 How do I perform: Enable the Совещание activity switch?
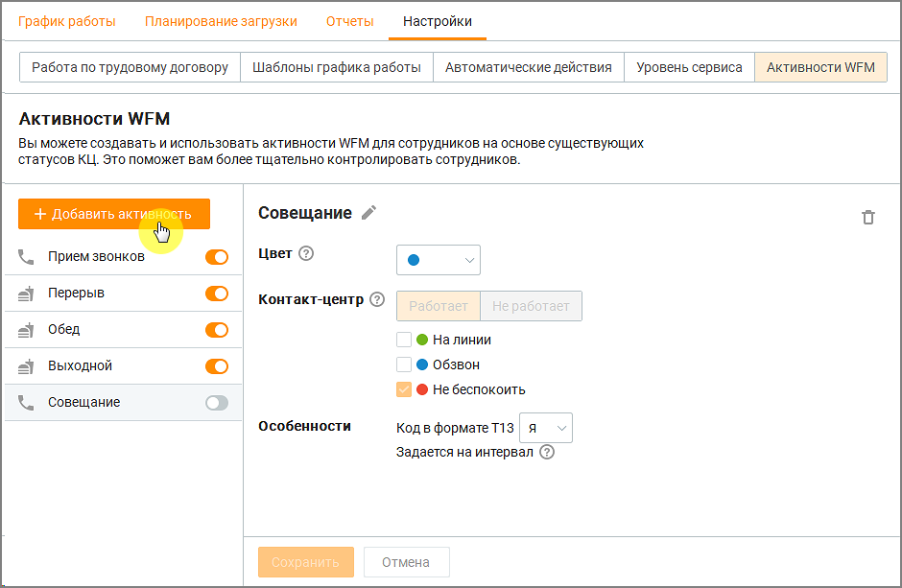click(217, 403)
